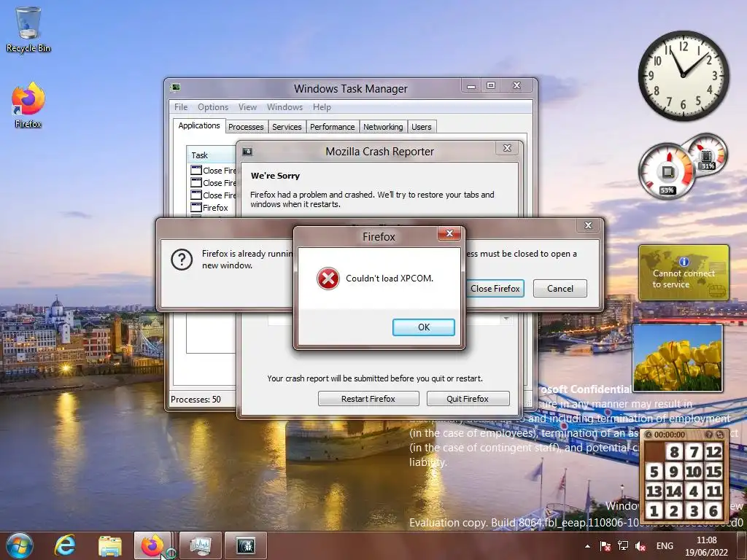Click the puzzle gadget timer 00:00:00
747x560 pixels.
pyautogui.click(x=670, y=435)
